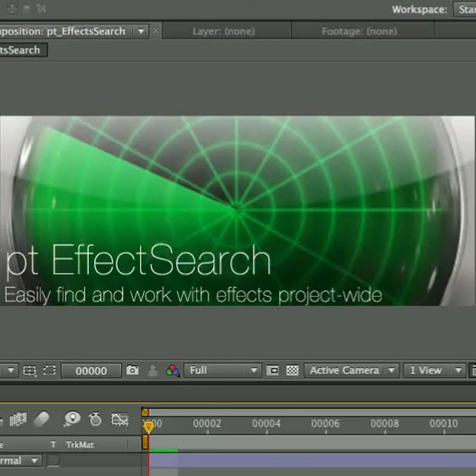Screen dimensions: 476x476
Task: Click the tsSearch composition navigator button
Action: click(x=23, y=50)
